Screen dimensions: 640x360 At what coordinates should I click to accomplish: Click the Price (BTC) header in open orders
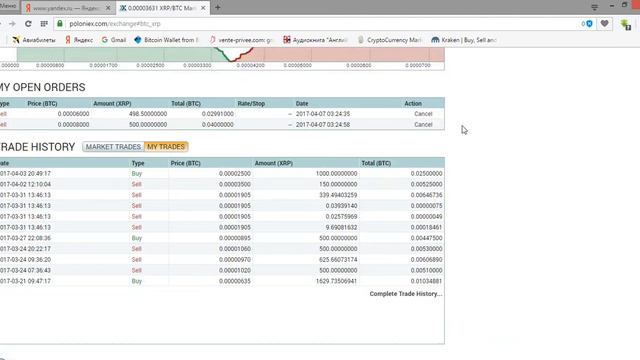42,104
